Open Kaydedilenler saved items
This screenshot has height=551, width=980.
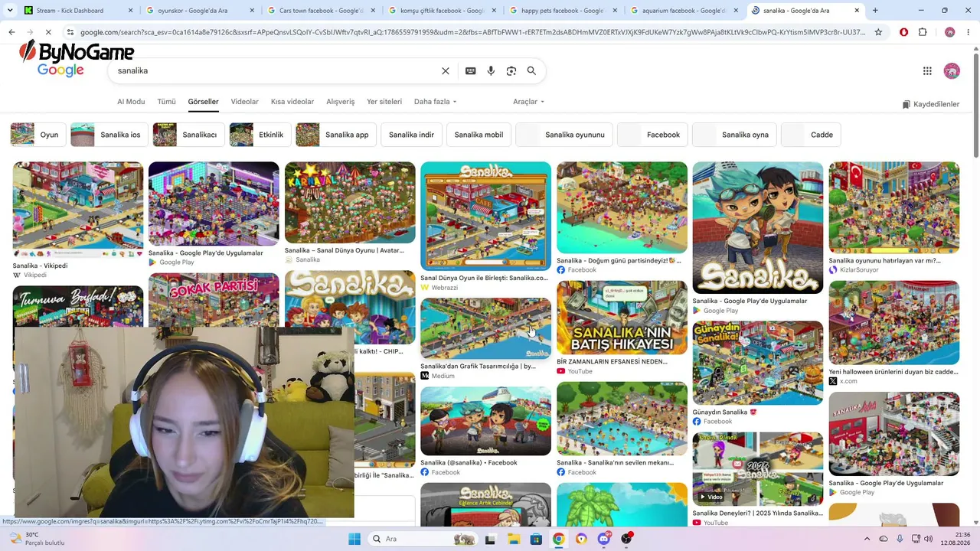point(930,104)
